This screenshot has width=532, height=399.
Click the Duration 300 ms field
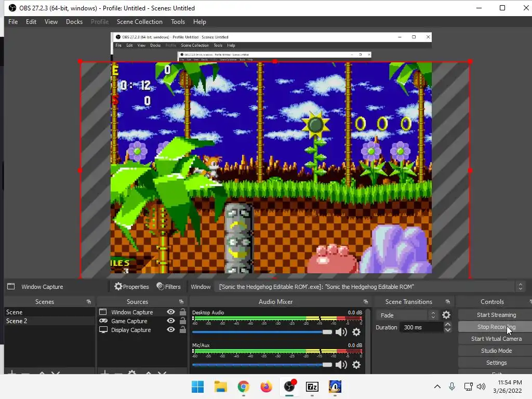(x=422, y=327)
